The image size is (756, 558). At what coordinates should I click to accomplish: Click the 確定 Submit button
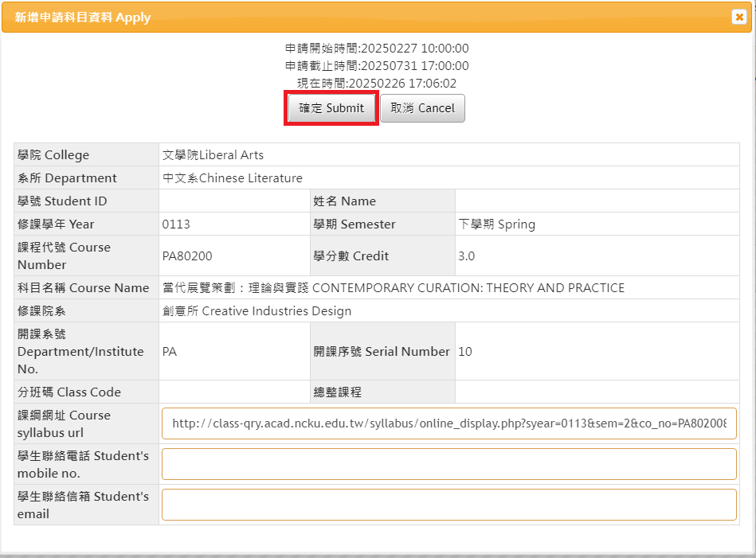[x=331, y=108]
